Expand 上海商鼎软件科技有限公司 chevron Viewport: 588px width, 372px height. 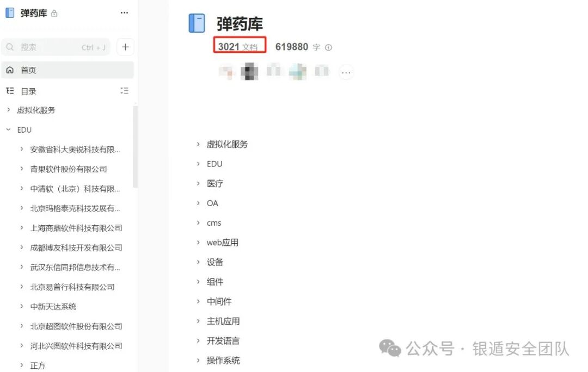pos(22,228)
